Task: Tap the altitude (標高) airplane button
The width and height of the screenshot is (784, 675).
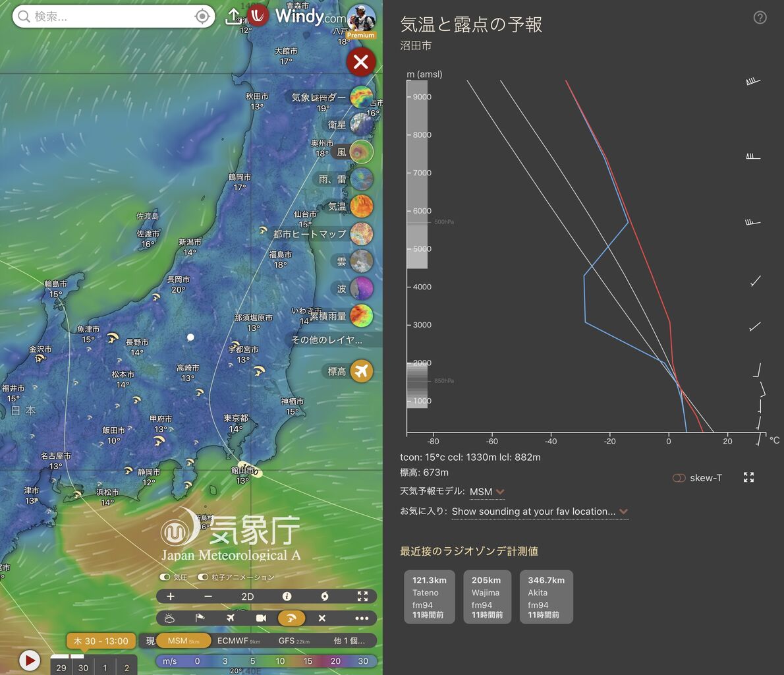Action: 362,371
